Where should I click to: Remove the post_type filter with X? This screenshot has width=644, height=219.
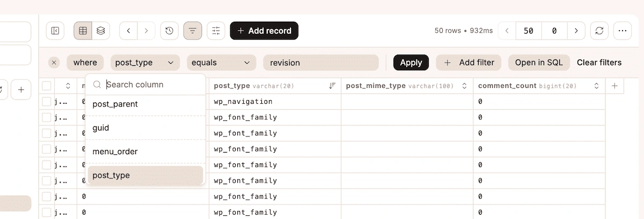(x=54, y=63)
